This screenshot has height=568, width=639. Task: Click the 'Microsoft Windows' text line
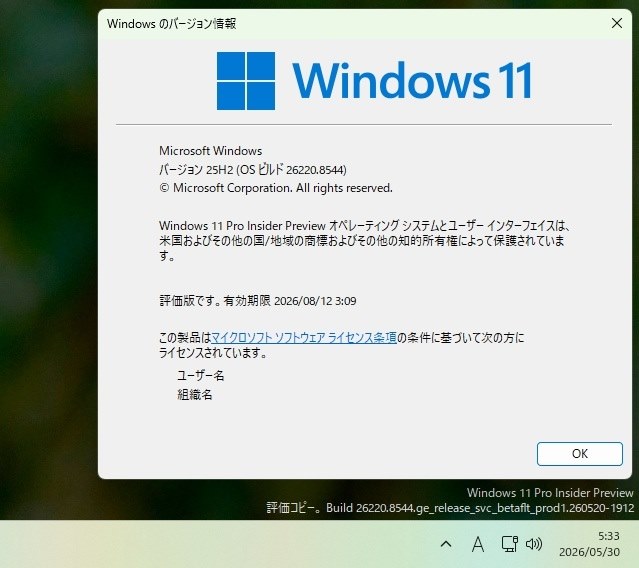click(211, 151)
